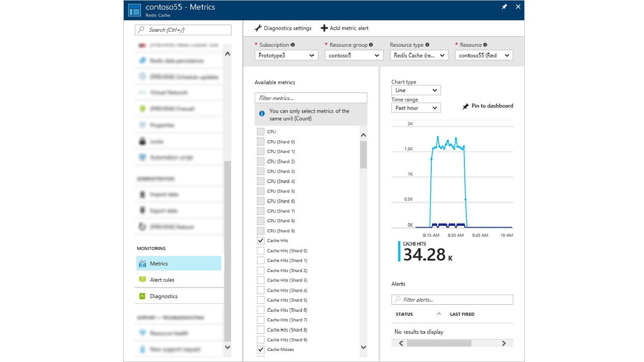The height and width of the screenshot is (362, 644).
Task: Click the Redis Cache icon in the title bar
Action: [x=134, y=10]
